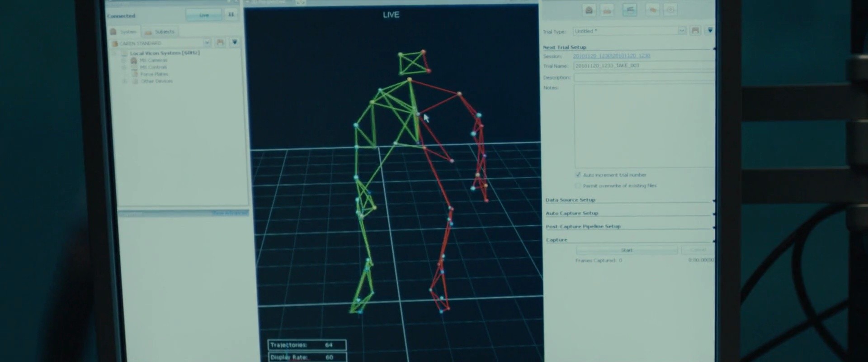The image size is (868, 362).
Task: Toggle the Live mode button
Action: coord(204,15)
